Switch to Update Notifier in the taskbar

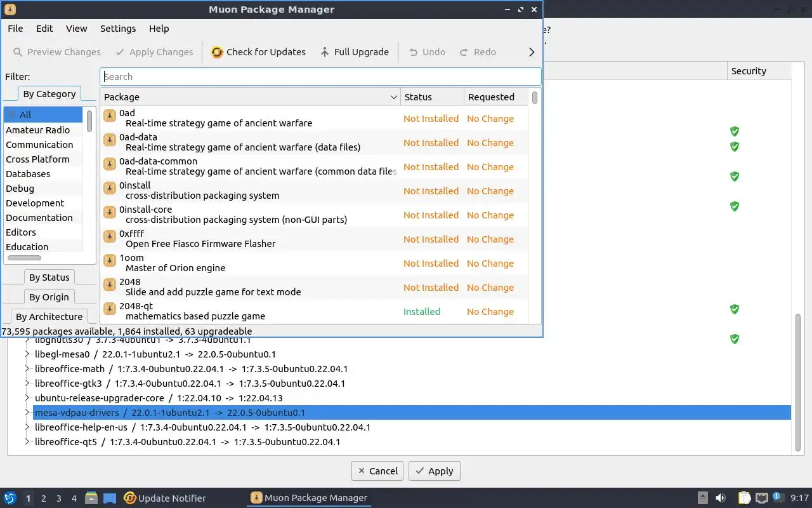click(x=165, y=498)
